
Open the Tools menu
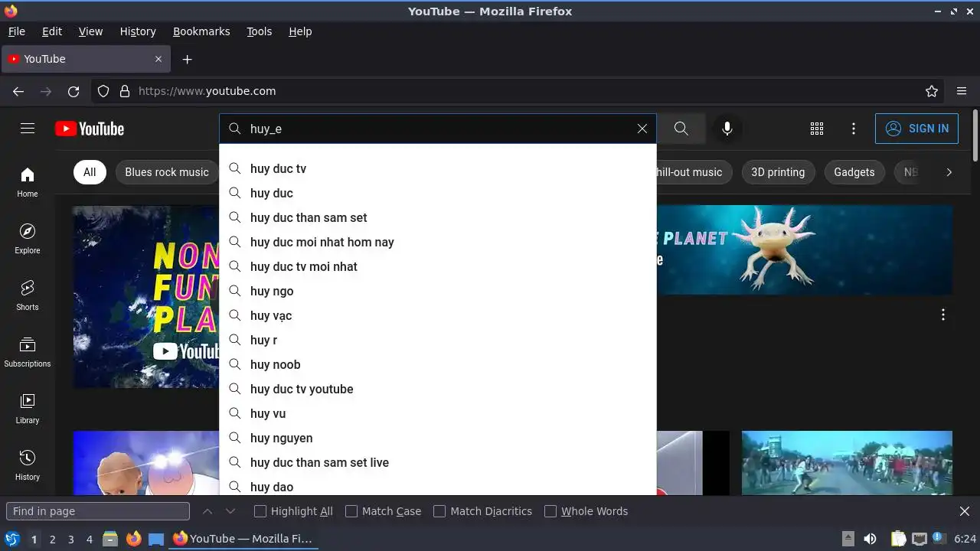click(259, 31)
